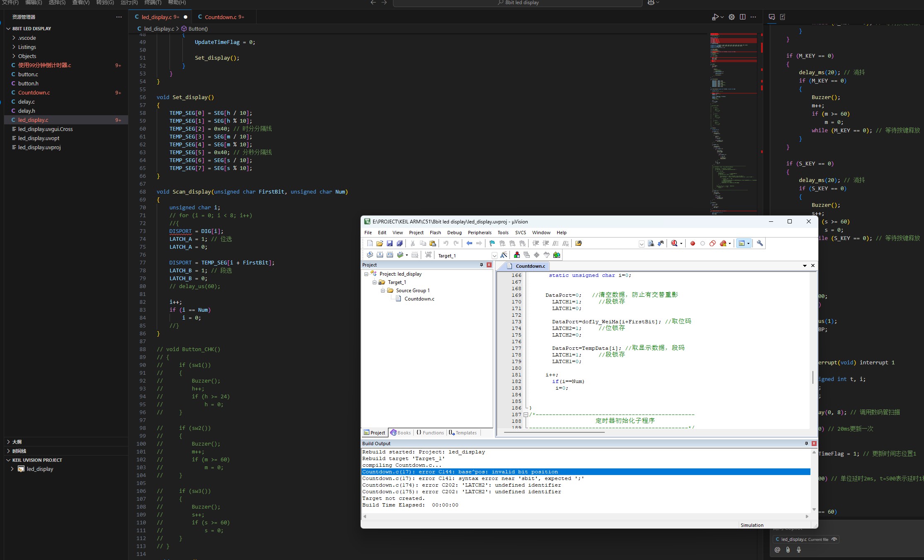This screenshot has width=924, height=560.
Task: Pin the Build Output panel
Action: (806, 444)
